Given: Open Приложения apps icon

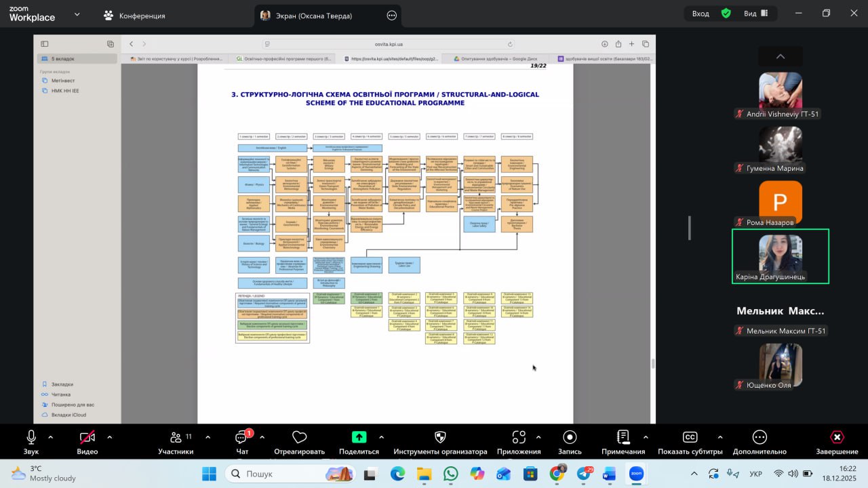Looking at the screenshot, I should (x=519, y=439).
